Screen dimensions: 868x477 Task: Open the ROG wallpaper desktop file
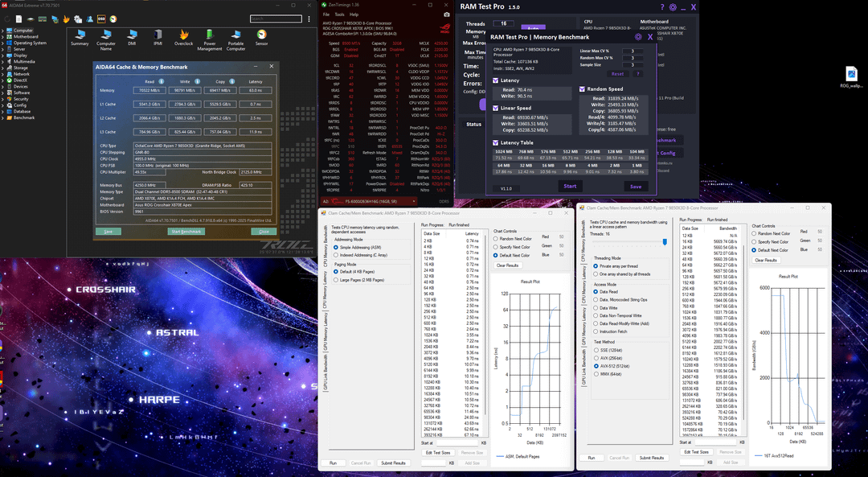pos(850,72)
